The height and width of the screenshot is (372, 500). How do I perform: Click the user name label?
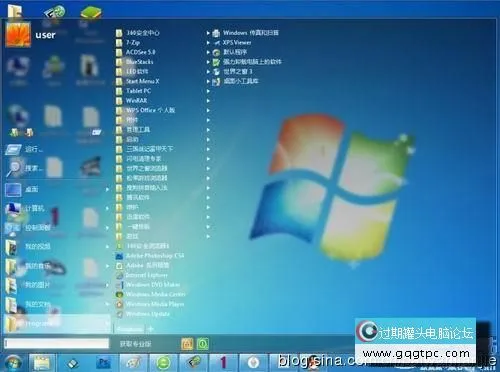(45, 35)
